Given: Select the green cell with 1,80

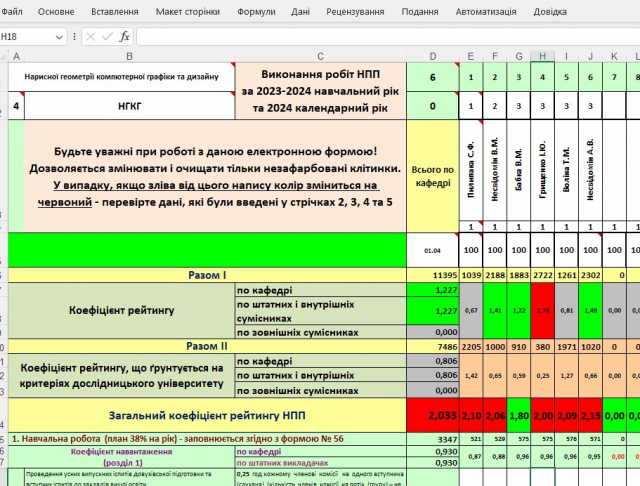Looking at the screenshot, I should pyautogui.click(x=519, y=415).
